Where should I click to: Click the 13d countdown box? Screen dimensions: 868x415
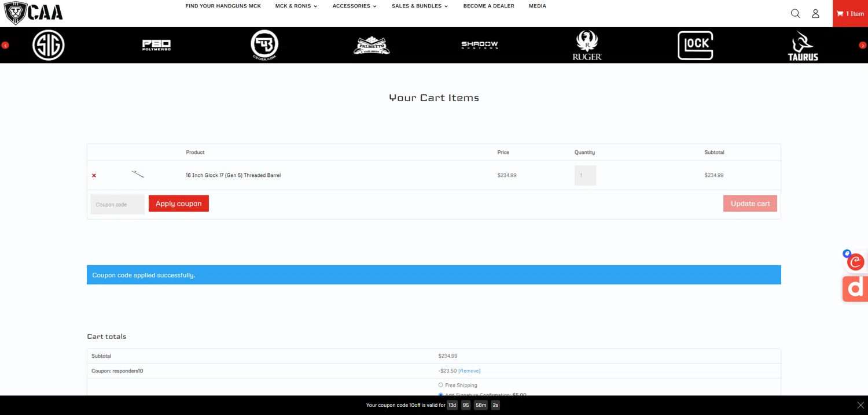tap(452, 405)
